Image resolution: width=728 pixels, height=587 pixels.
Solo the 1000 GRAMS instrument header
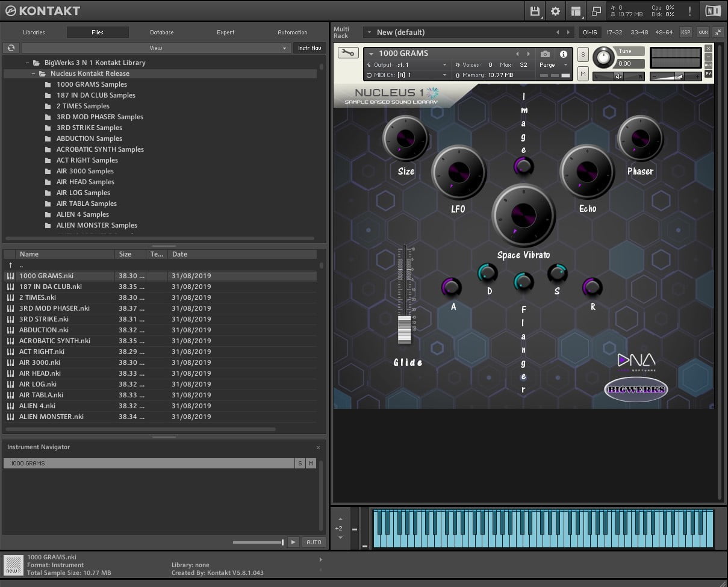[583, 54]
